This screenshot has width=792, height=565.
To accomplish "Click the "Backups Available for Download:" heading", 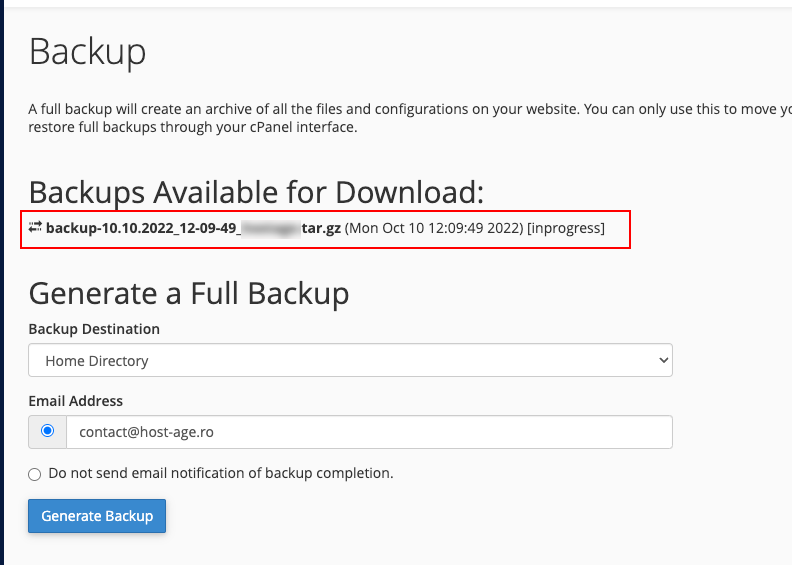I will tap(256, 191).
